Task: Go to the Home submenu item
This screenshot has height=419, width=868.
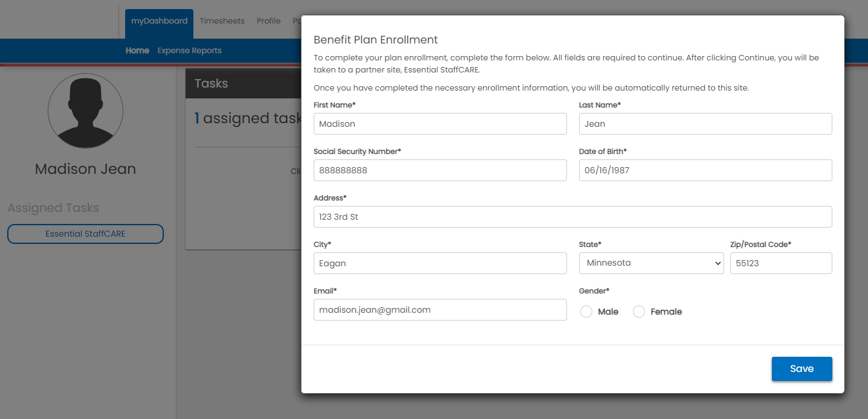Action: click(x=137, y=51)
